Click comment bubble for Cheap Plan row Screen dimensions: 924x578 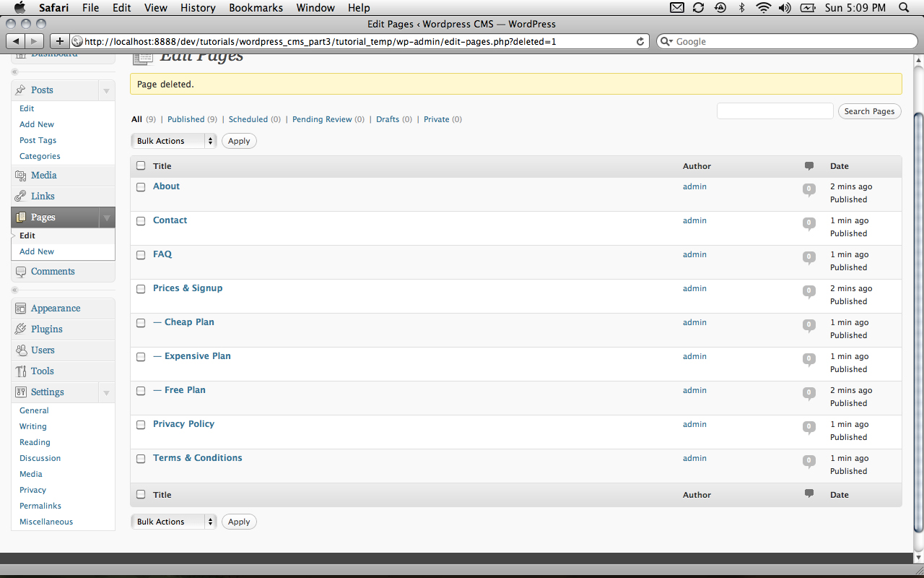point(809,326)
